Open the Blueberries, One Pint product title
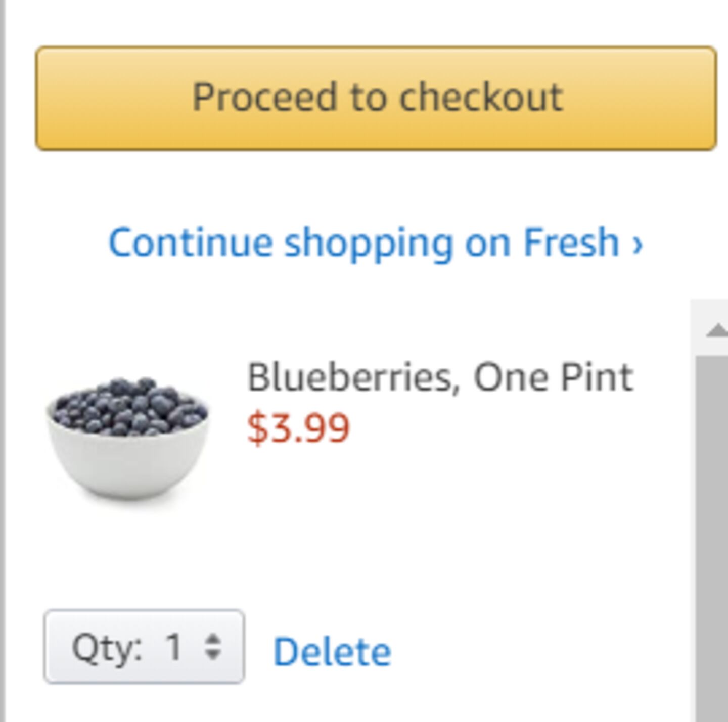 440,377
